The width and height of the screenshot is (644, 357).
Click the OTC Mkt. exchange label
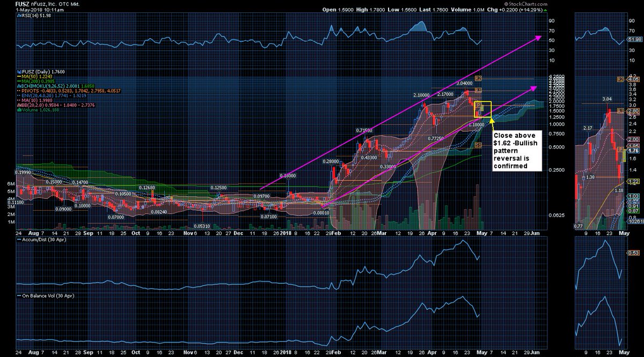(x=70, y=4)
